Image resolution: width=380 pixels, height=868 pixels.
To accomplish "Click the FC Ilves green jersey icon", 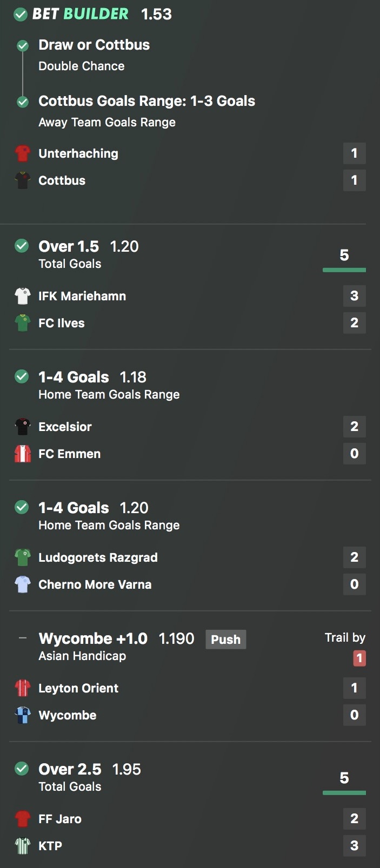I will click(22, 323).
